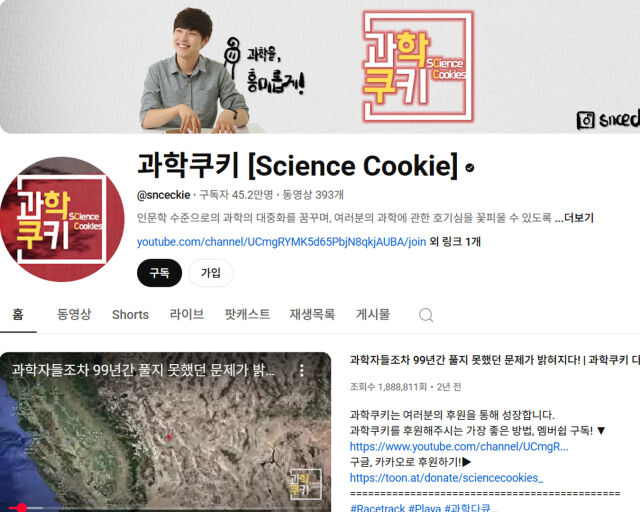Open additional links via 외 링크 1개
The width and height of the screenshot is (640, 512).
point(455,242)
